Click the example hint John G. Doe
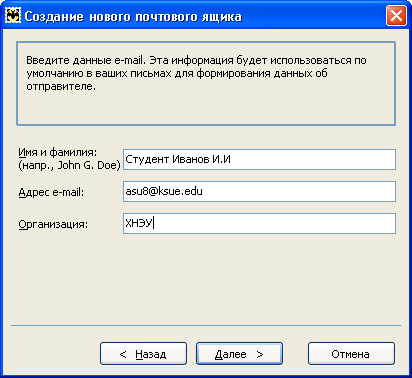The height and width of the screenshot is (378, 412). point(69,165)
